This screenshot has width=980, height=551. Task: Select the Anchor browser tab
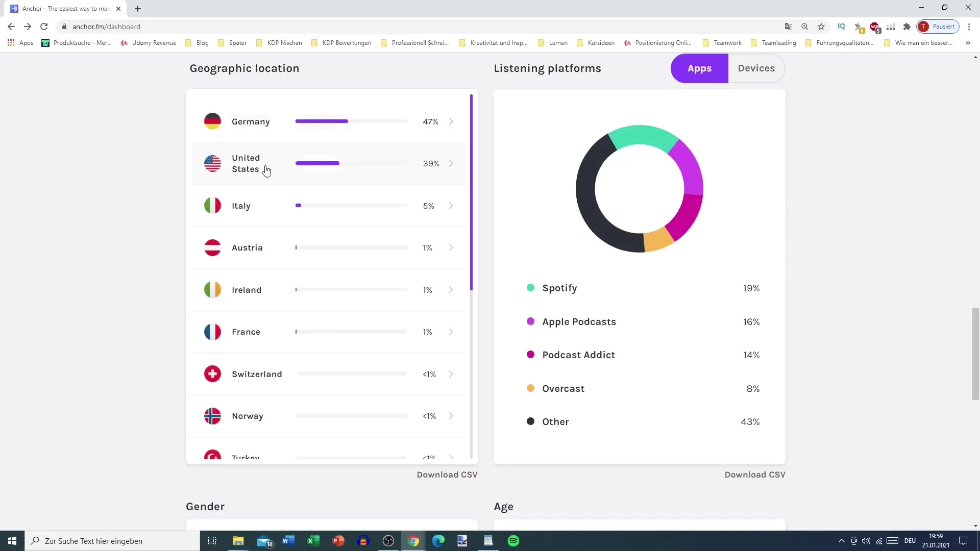(66, 9)
